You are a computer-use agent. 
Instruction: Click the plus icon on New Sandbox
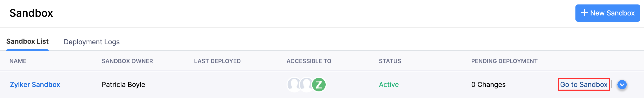584,13
